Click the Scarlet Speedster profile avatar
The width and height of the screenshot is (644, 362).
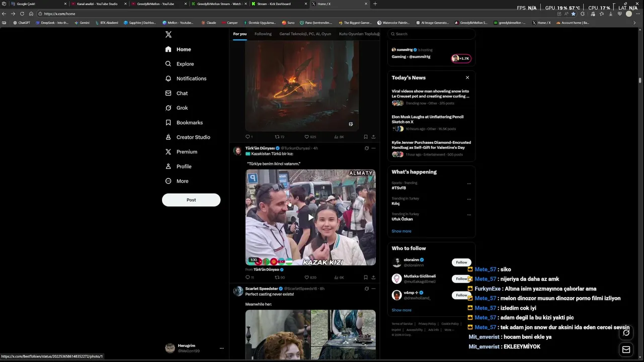(237, 291)
